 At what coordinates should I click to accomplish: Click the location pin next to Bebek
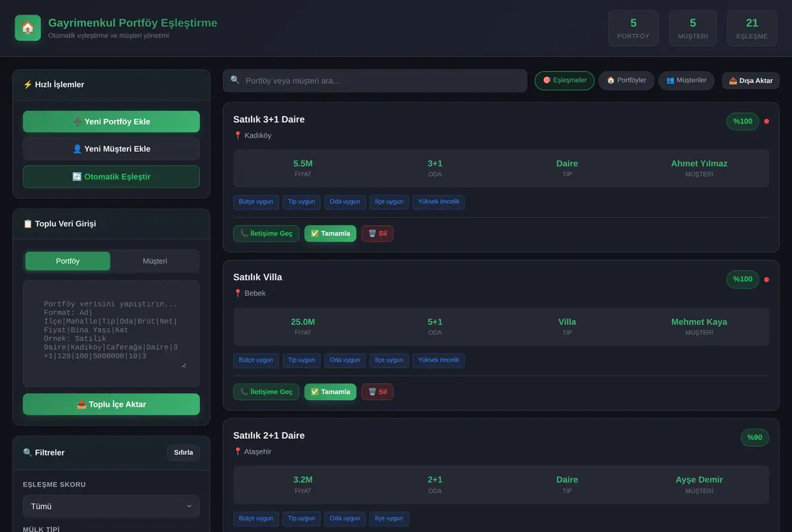pyautogui.click(x=238, y=293)
